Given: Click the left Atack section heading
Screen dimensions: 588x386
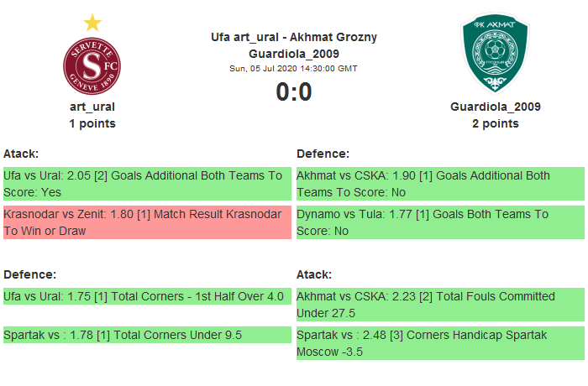Looking at the screenshot, I should tap(21, 154).
